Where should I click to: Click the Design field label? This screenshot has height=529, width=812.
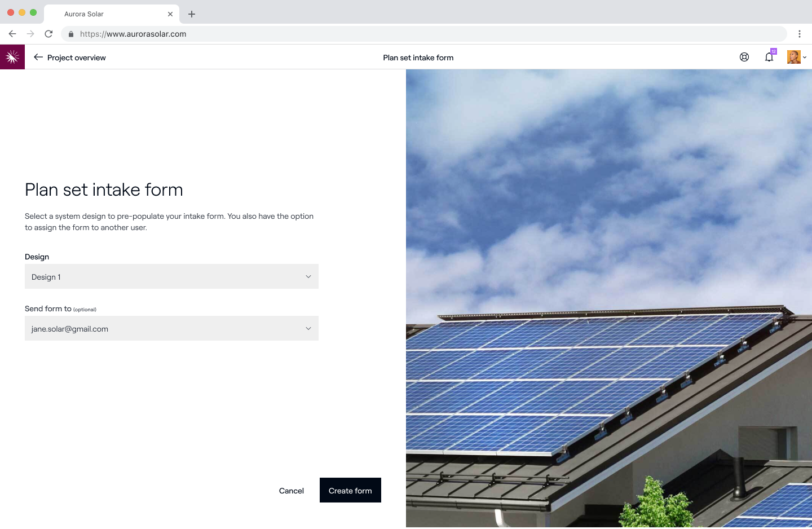pos(37,257)
